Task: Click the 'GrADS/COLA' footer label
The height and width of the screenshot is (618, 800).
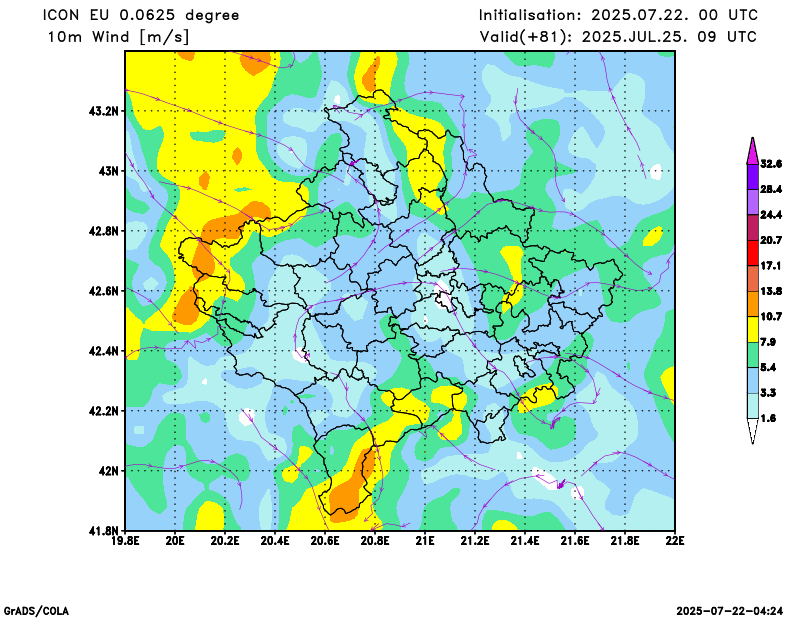Action: pos(36,611)
